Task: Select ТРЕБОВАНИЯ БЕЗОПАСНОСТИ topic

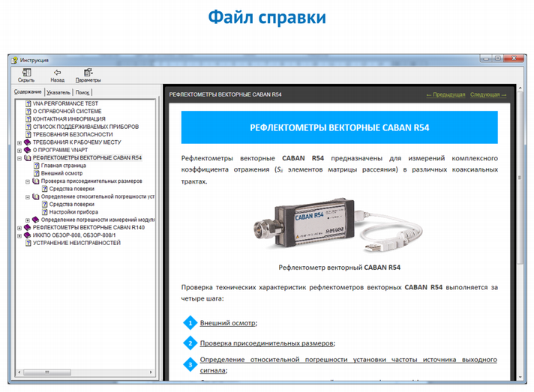Action: tap(73, 134)
